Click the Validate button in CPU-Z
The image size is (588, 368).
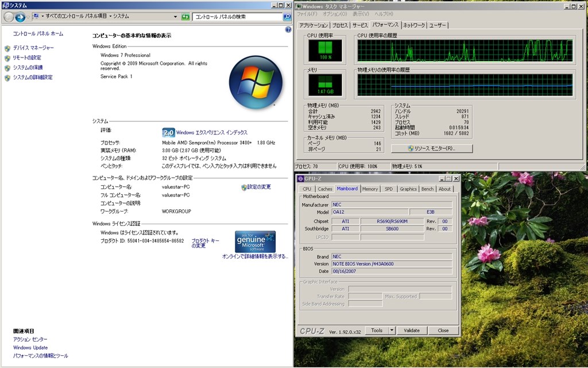pos(411,331)
